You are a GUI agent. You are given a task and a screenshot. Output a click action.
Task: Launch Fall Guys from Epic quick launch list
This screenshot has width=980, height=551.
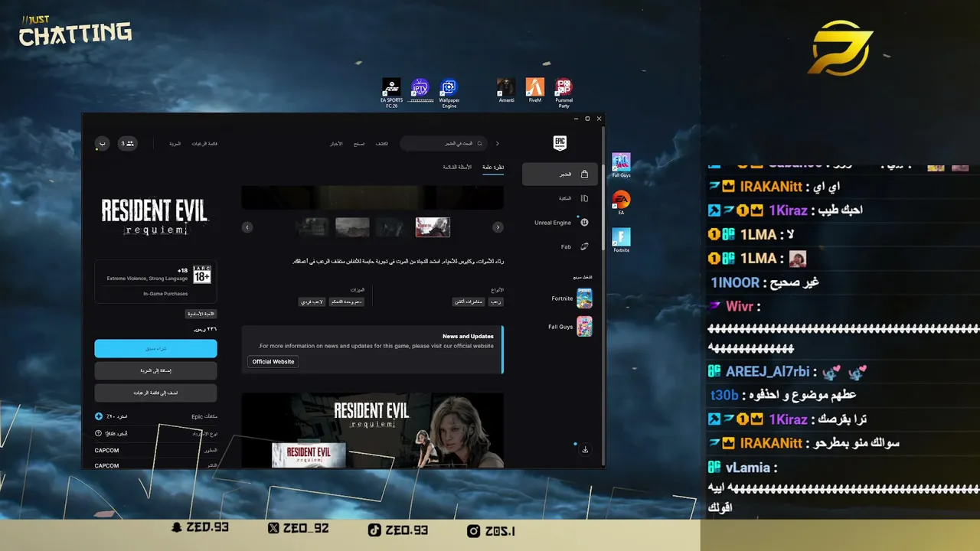tap(570, 327)
